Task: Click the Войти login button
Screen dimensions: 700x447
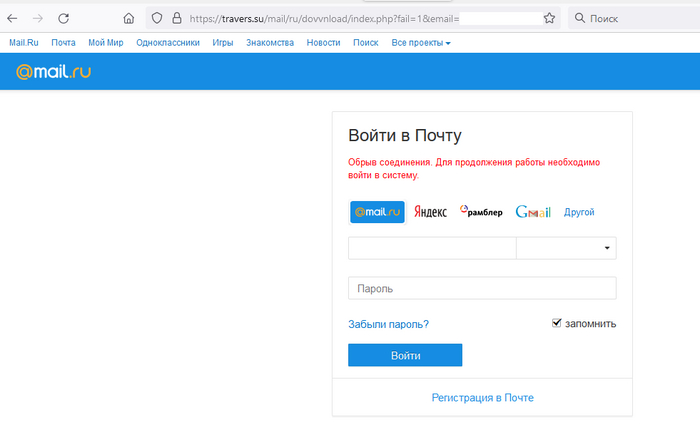Action: click(x=405, y=355)
